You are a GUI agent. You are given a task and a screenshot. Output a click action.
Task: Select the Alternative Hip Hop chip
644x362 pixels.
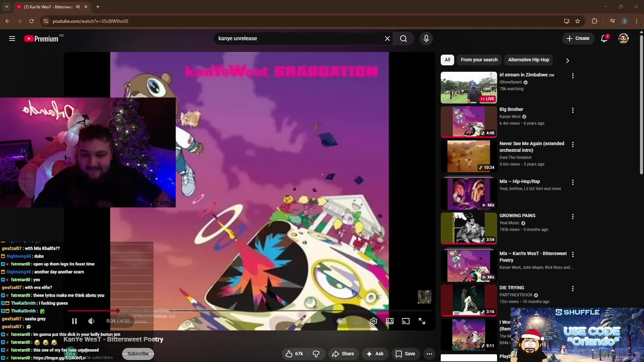click(528, 60)
